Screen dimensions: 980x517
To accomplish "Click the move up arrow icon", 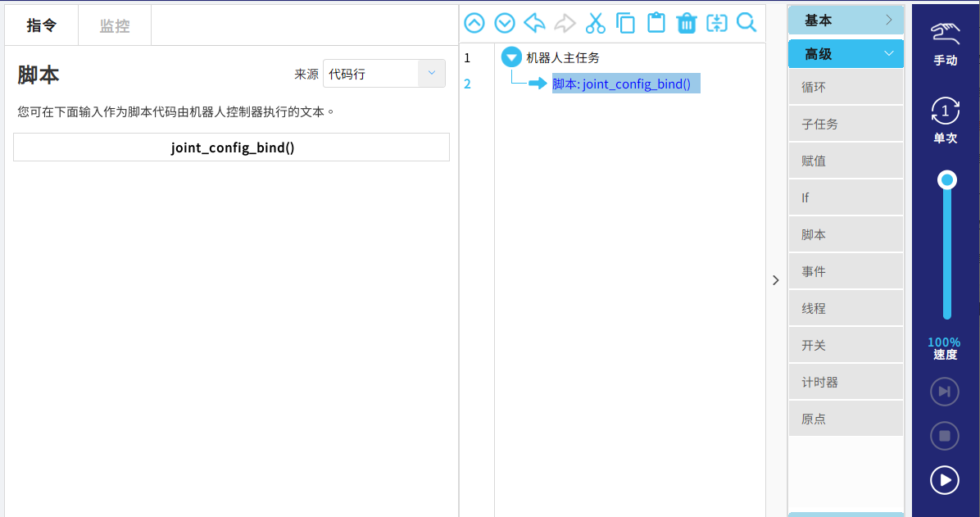I will (x=474, y=23).
